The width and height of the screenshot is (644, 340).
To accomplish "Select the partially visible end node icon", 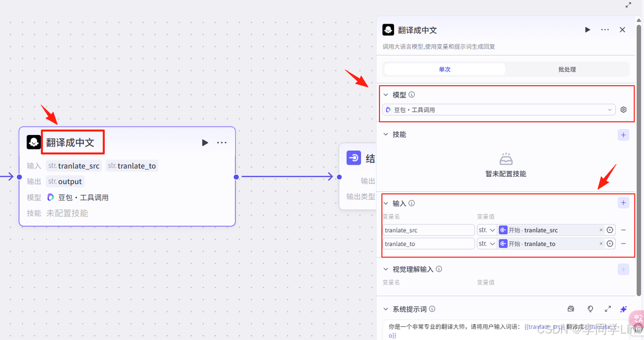I will 354,158.
